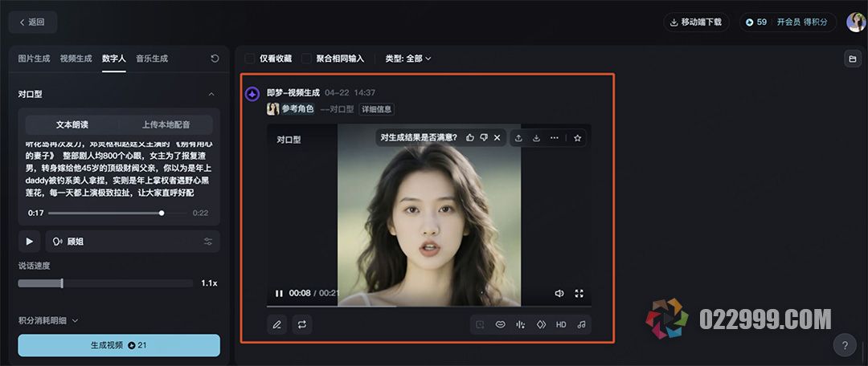
Task: Click the reset refresh icon beside tabs
Action: 215,59
